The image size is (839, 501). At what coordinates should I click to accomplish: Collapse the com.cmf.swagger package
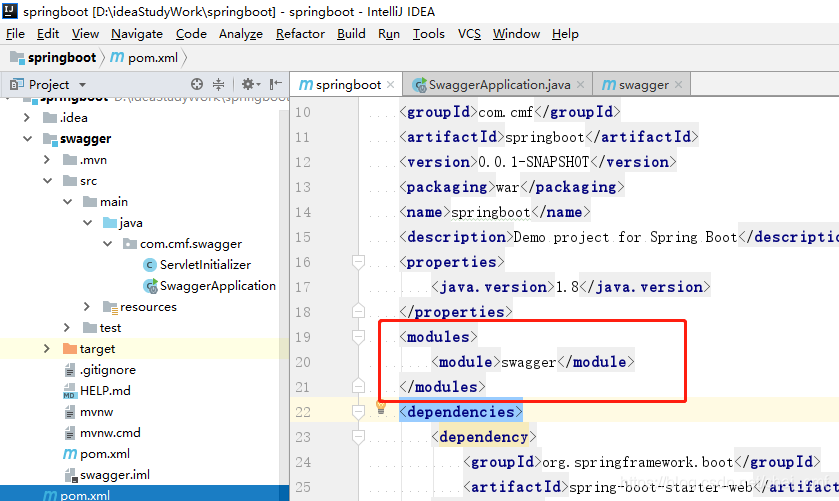point(108,244)
